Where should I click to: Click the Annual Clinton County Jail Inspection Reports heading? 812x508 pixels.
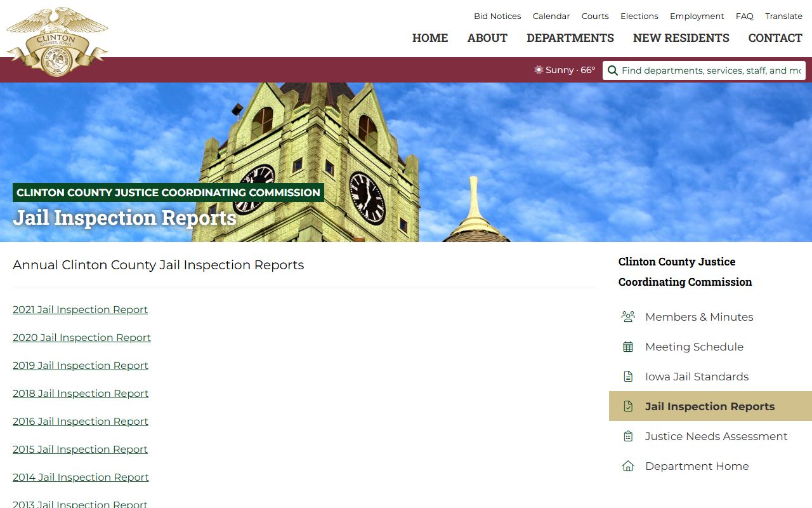pyautogui.click(x=159, y=265)
